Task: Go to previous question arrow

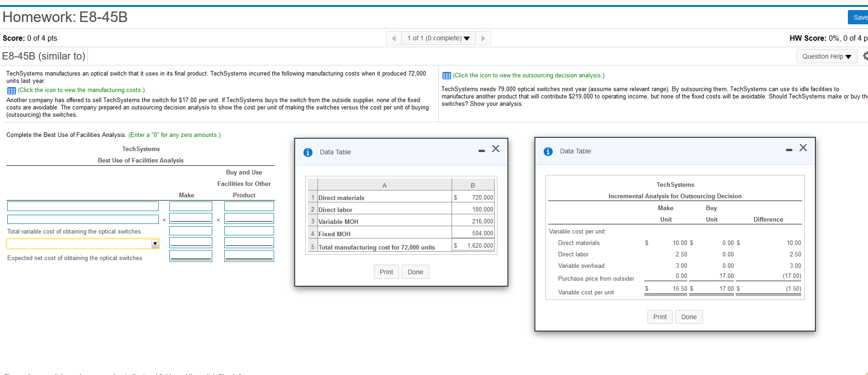Action: (394, 38)
